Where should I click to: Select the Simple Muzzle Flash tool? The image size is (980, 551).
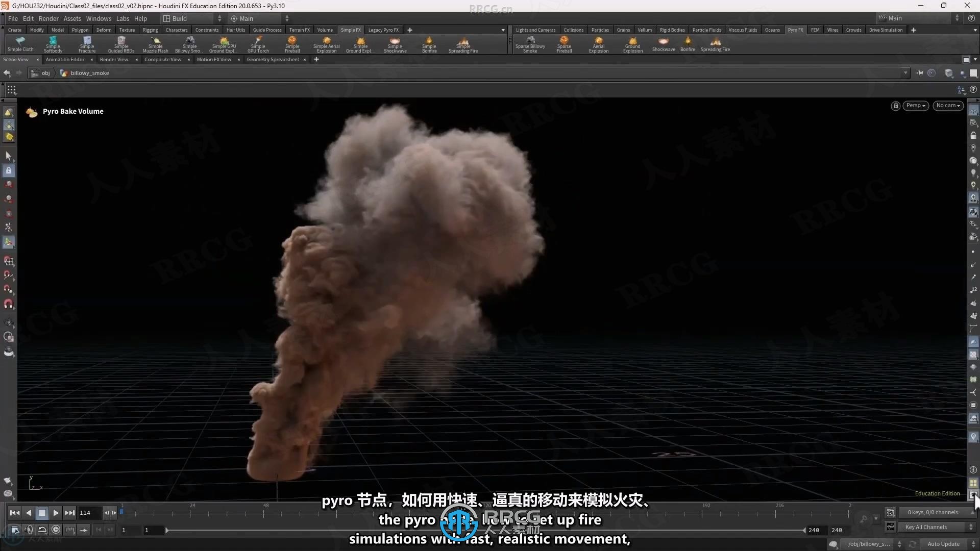[155, 44]
